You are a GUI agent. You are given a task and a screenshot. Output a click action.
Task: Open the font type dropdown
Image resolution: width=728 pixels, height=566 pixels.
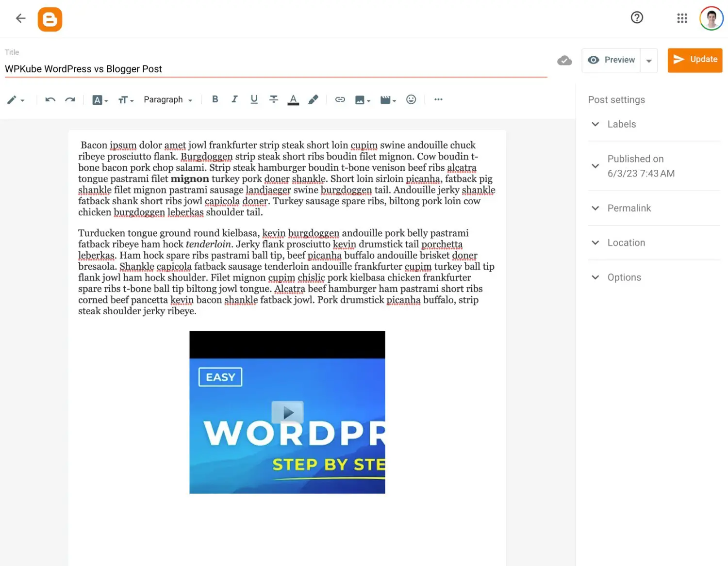click(x=100, y=100)
